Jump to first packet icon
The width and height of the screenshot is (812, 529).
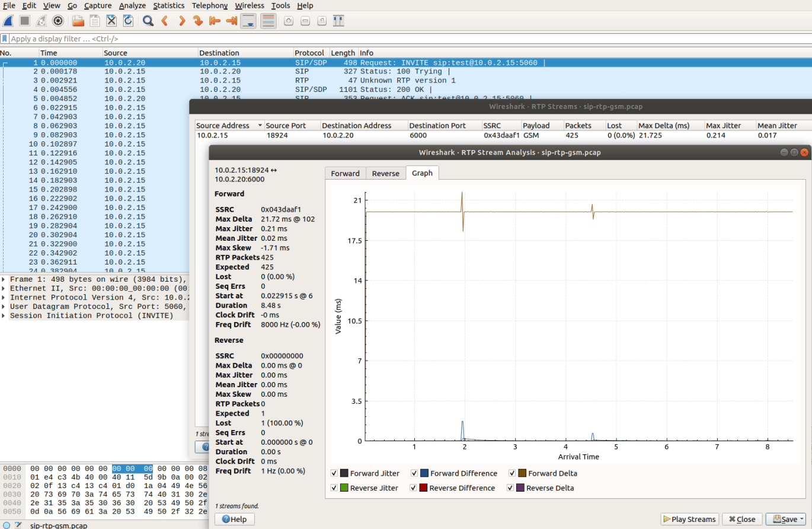coord(215,21)
